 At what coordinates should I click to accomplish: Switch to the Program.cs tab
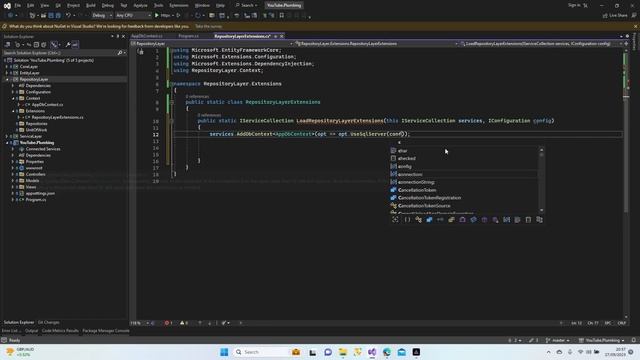point(188,36)
